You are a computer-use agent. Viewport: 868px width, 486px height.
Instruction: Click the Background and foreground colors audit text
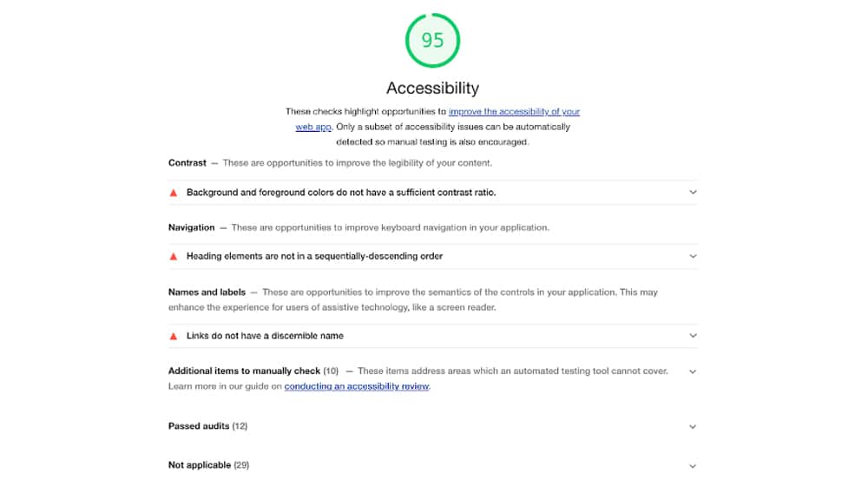[341, 193]
